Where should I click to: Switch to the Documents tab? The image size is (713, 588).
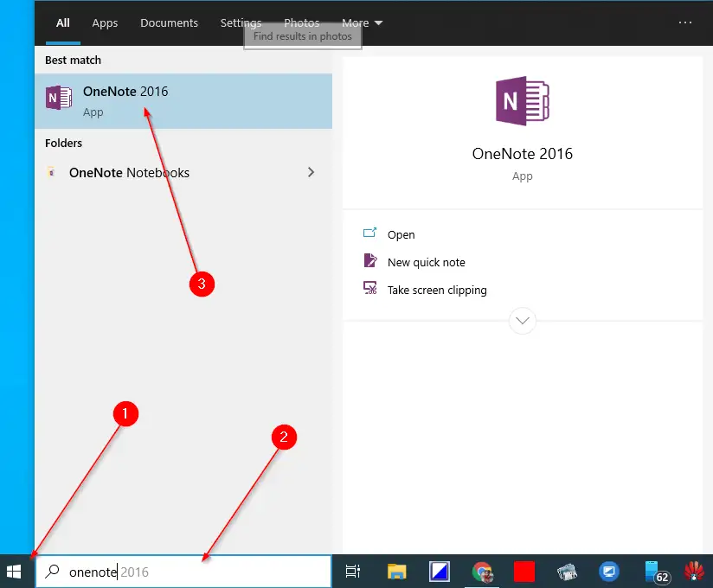tap(169, 22)
